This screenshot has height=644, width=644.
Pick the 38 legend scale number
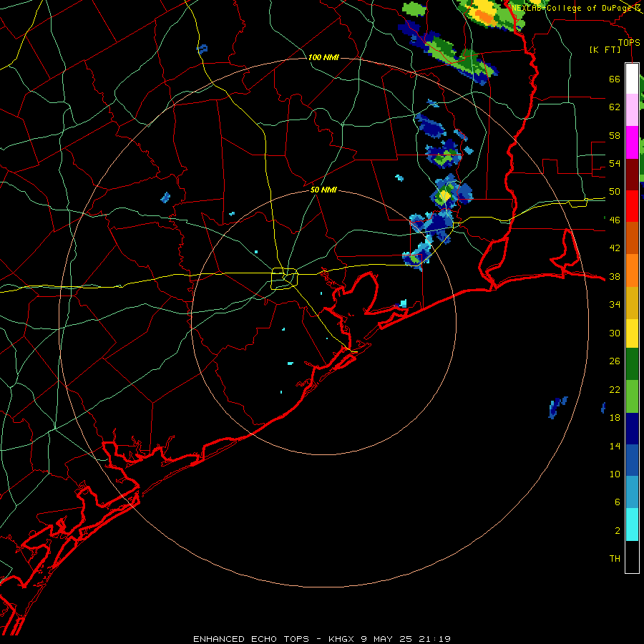click(x=615, y=277)
